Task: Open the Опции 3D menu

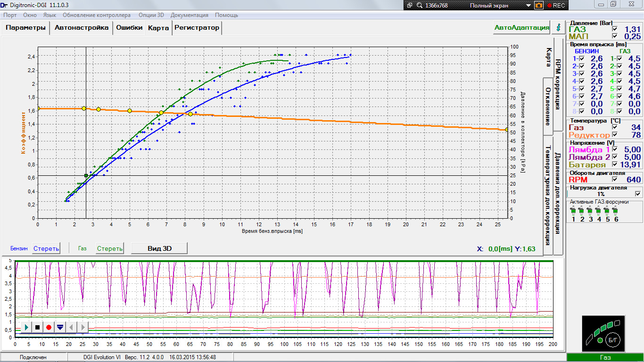Action: (x=151, y=15)
